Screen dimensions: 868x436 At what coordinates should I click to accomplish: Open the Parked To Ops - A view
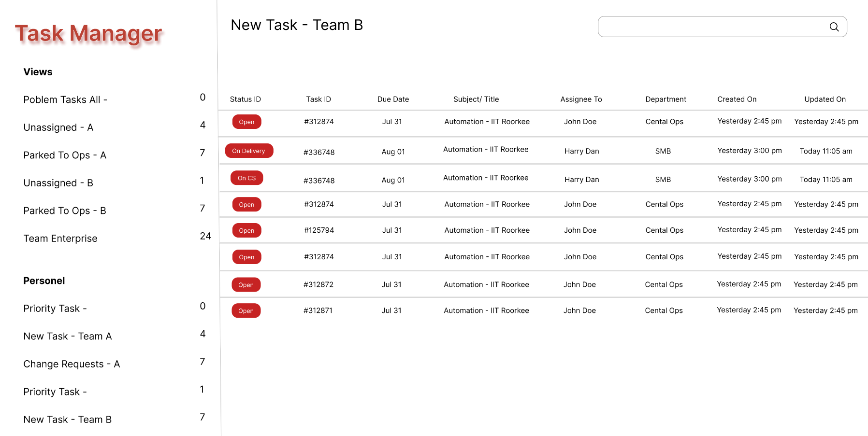pyautogui.click(x=65, y=155)
